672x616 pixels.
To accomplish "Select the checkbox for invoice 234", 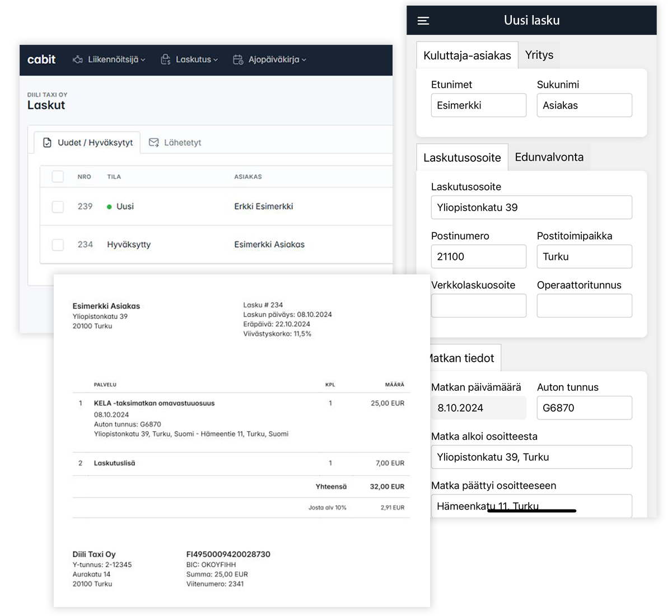I will [x=58, y=245].
